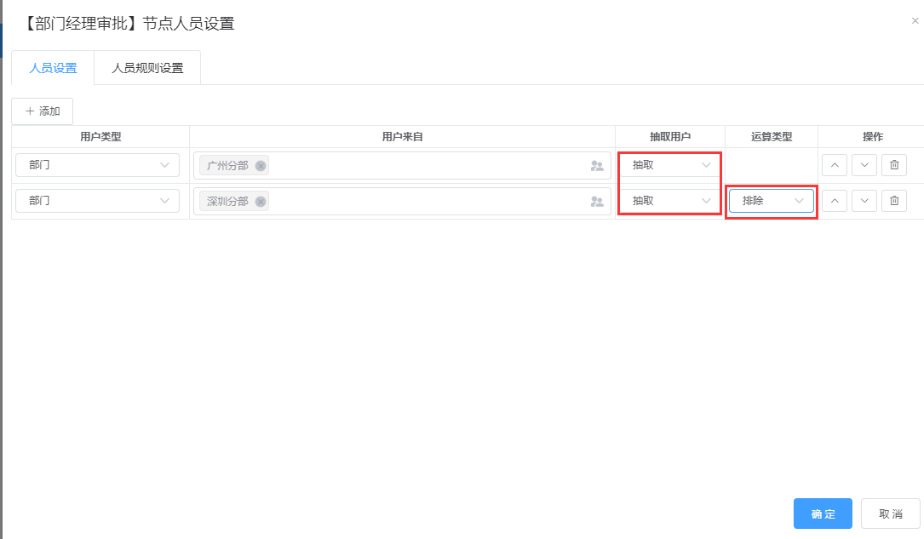924x539 pixels.
Task: Open 抽取用户 dropdown in 深圳分部 row
Action: [670, 201]
